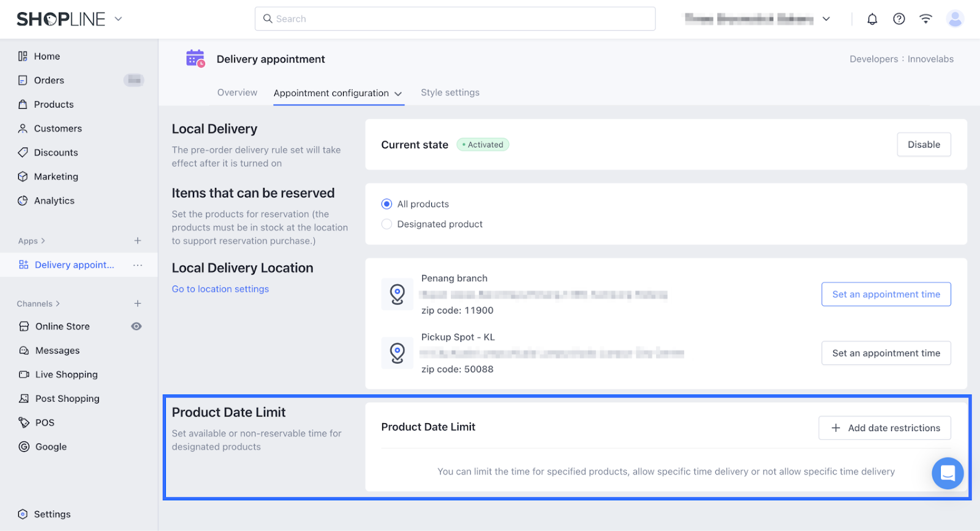Viewport: 980px width, 531px height.
Task: Add a new channel with plus icon
Action: click(138, 304)
